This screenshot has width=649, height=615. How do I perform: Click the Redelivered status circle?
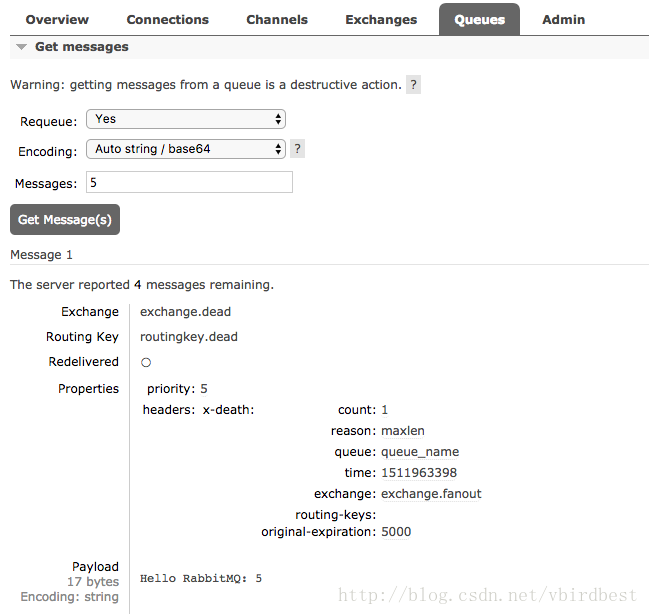pyautogui.click(x=146, y=363)
